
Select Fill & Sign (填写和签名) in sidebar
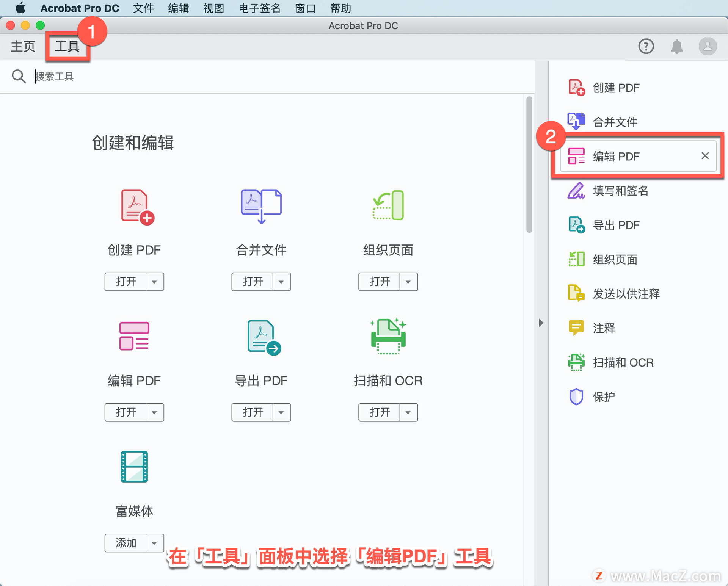[620, 191]
